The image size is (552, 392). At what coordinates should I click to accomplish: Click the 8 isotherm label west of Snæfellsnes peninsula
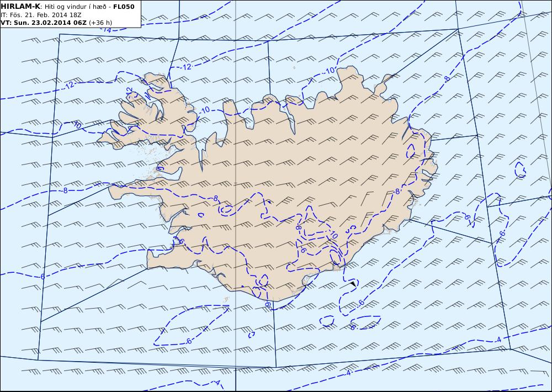click(x=65, y=190)
